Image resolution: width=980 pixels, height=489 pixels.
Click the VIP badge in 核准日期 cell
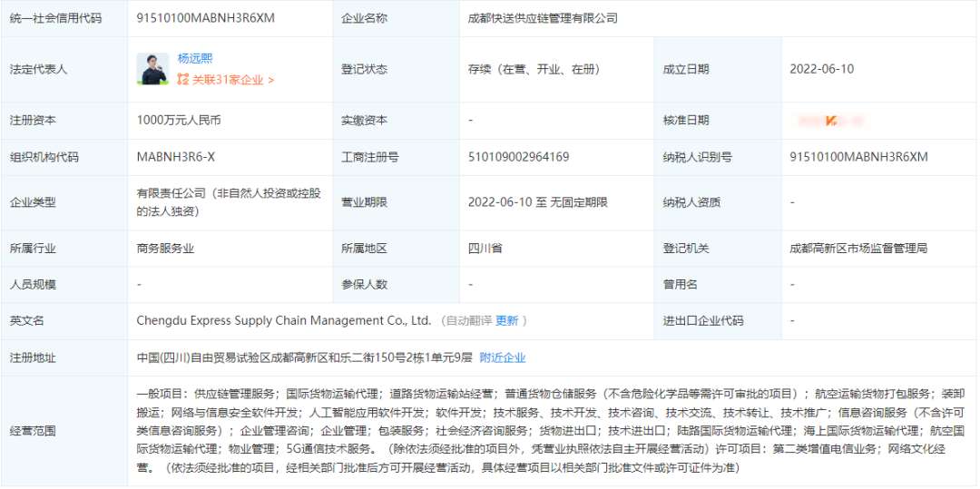(831, 121)
